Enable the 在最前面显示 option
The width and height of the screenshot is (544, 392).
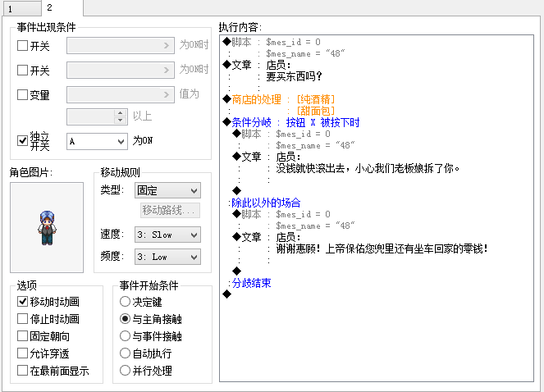coord(22,370)
